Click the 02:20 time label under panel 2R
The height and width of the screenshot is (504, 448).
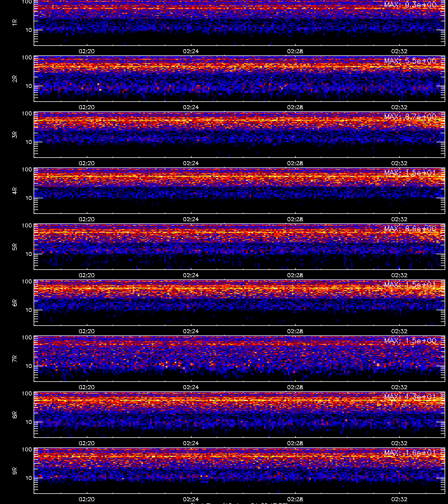tap(87, 107)
